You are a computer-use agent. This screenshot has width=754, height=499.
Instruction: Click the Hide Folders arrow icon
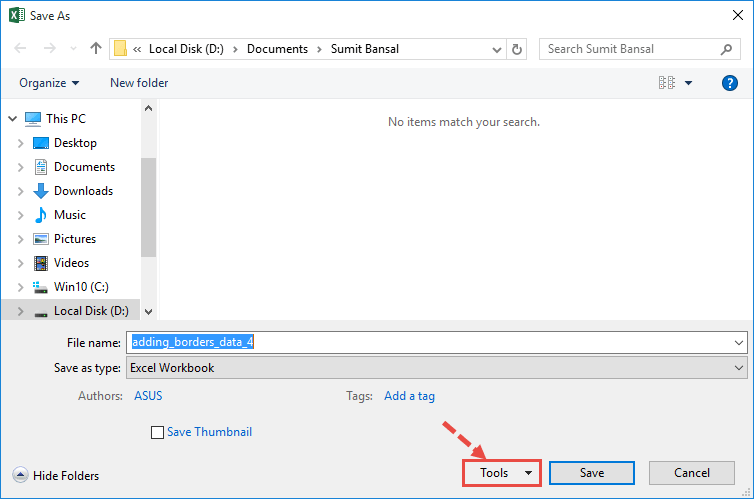pyautogui.click(x=20, y=476)
